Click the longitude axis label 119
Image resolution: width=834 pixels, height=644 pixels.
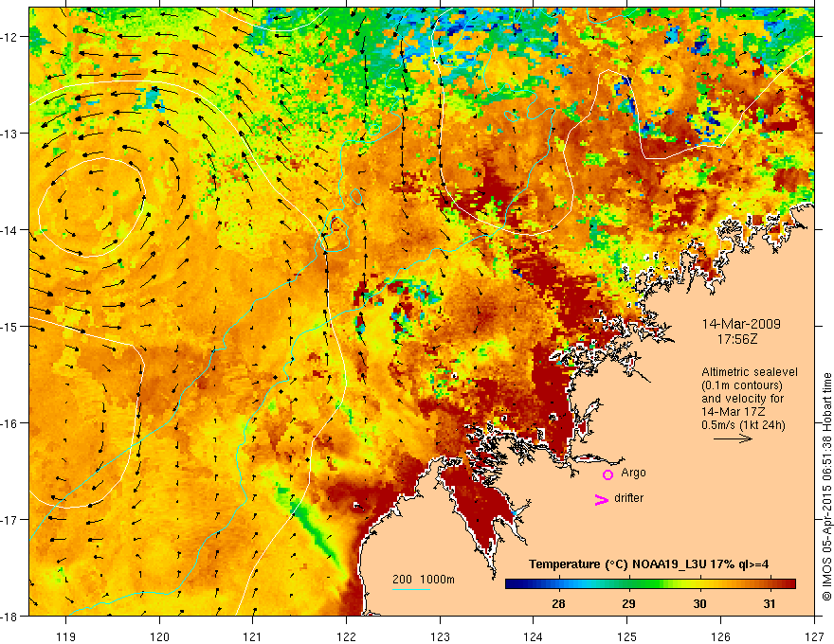tap(66, 636)
